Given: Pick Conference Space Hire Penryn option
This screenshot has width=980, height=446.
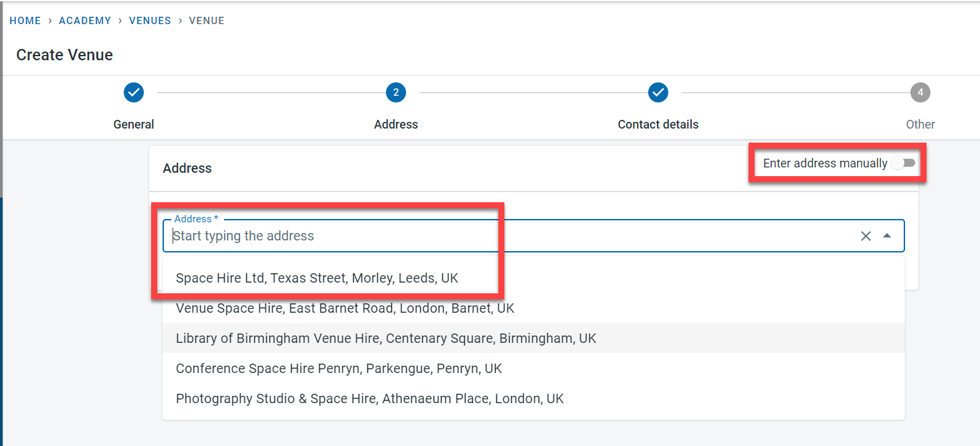Looking at the screenshot, I should (338, 368).
